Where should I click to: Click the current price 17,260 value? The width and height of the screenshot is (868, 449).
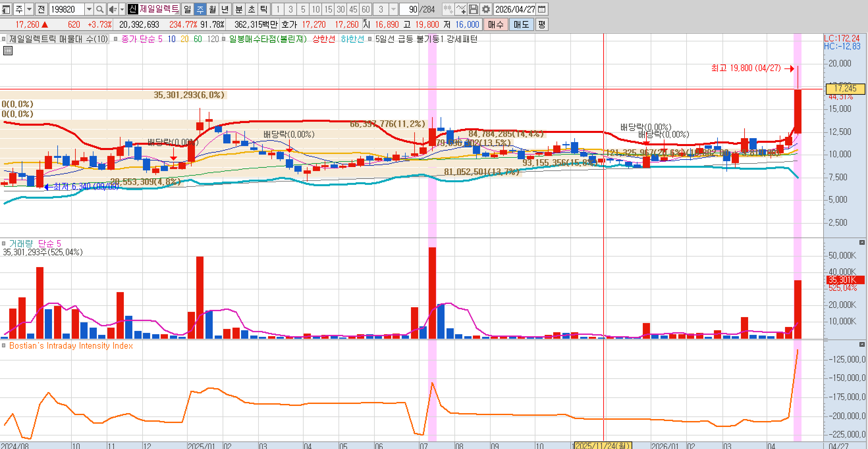coord(27,25)
